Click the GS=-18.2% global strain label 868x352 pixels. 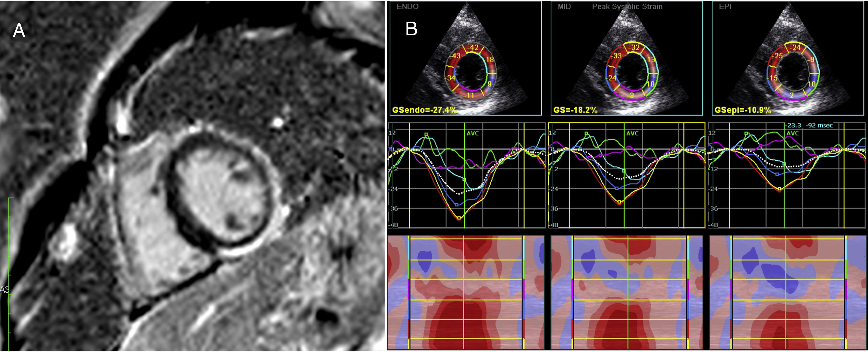tap(575, 110)
